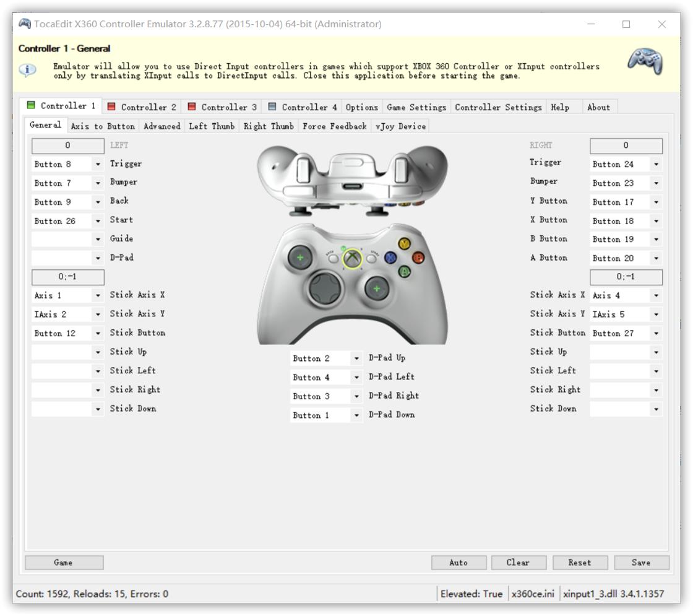Switch to the Controller 2 tab

coord(142,107)
